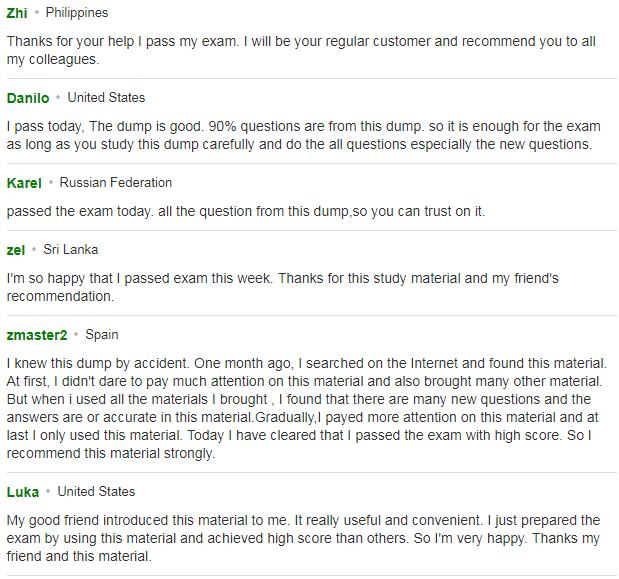Click the reviewer name Luka
619x579 pixels.
click(23, 492)
